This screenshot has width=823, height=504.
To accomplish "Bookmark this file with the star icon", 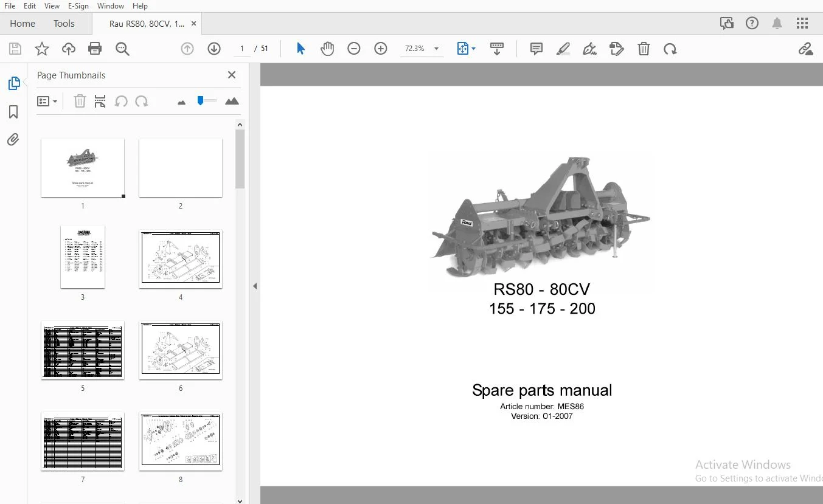I will (x=42, y=49).
